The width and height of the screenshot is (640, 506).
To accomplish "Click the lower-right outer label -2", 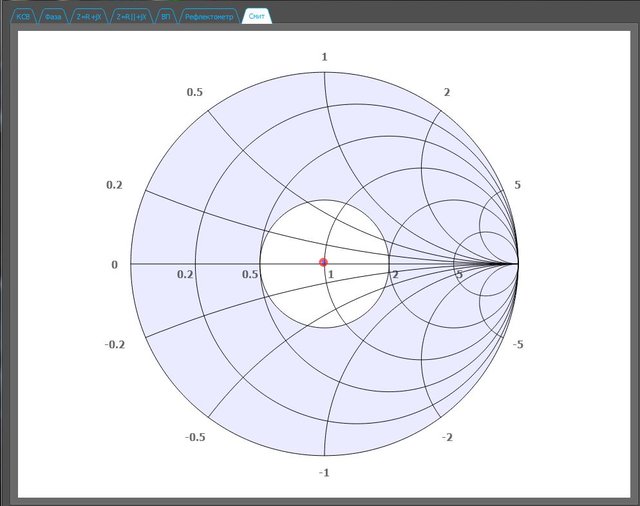I will (x=447, y=438).
